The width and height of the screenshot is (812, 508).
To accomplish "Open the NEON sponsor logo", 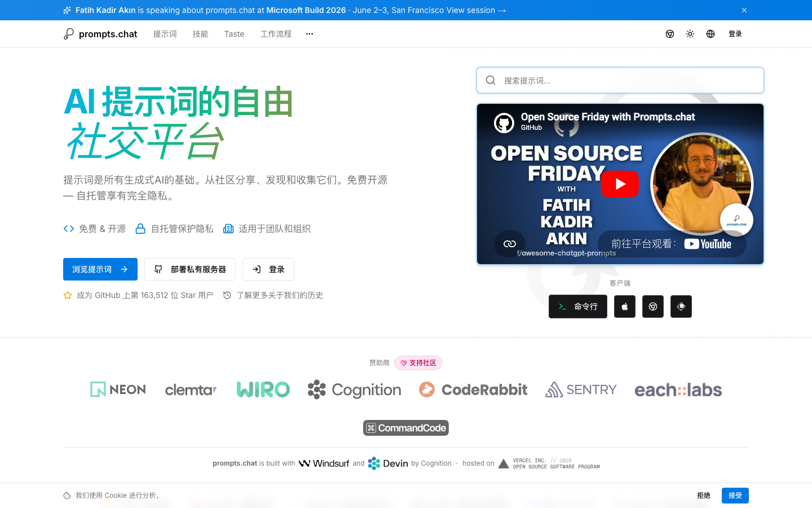I will click(118, 389).
